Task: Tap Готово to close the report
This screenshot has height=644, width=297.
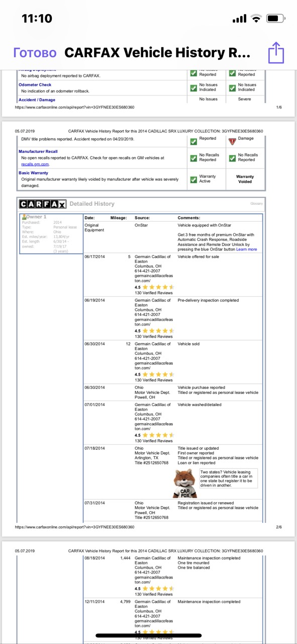Action: coord(35,53)
